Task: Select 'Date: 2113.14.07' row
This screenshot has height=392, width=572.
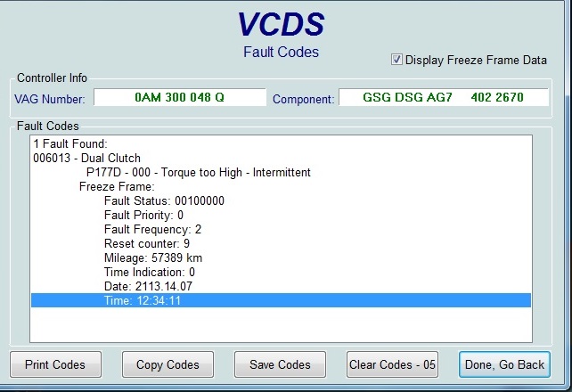Action: click(281, 286)
